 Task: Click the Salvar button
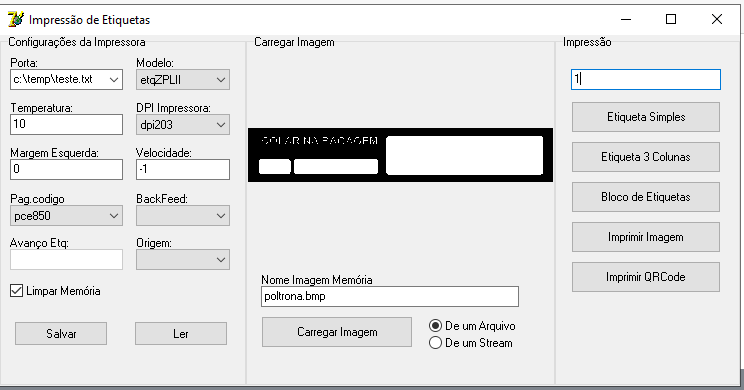point(61,334)
